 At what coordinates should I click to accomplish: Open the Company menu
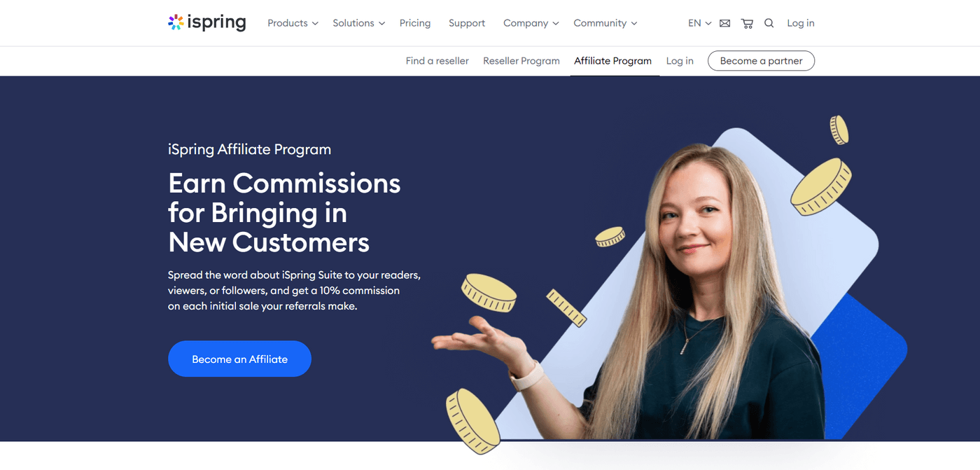pyautogui.click(x=531, y=23)
